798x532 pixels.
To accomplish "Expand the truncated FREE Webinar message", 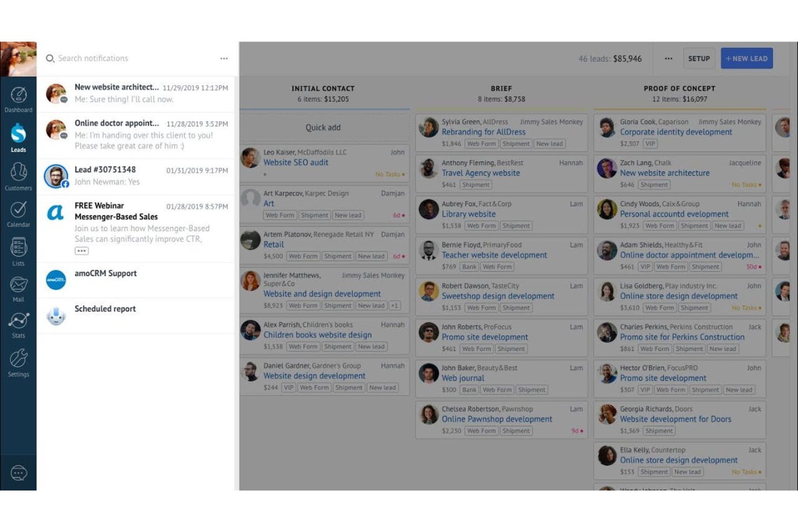I will [81, 250].
